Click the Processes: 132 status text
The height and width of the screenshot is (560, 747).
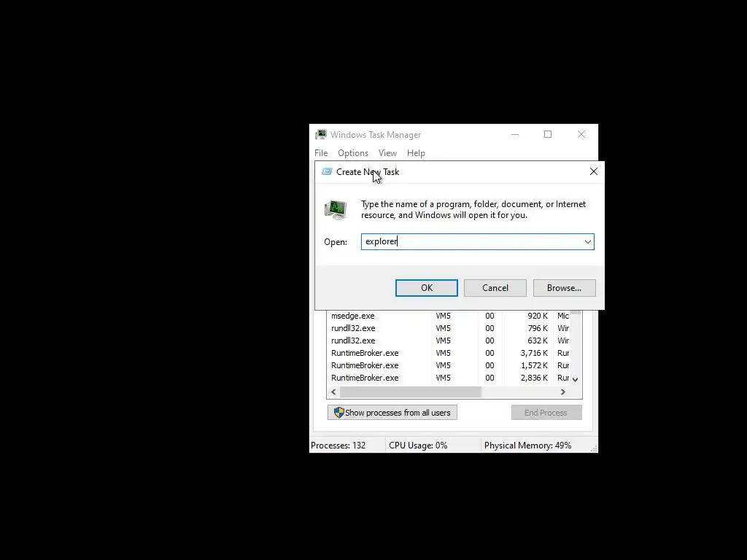tap(338, 446)
